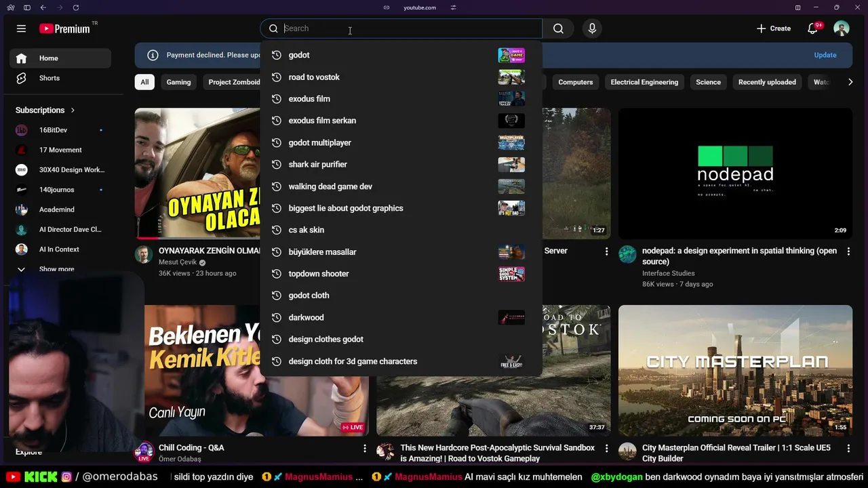This screenshot has width=868, height=488.
Task: Select the Gaming filter chip
Action: pos(178,82)
